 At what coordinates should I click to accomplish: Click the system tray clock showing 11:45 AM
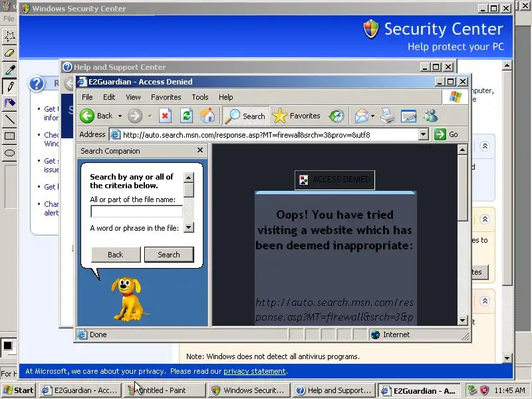509,390
